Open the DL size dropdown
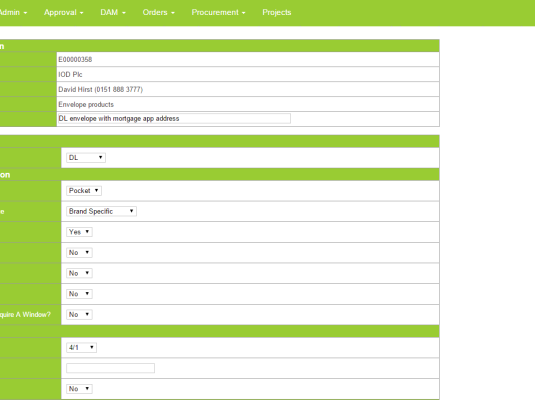Screen dimensions: 535x400 [86, 157]
